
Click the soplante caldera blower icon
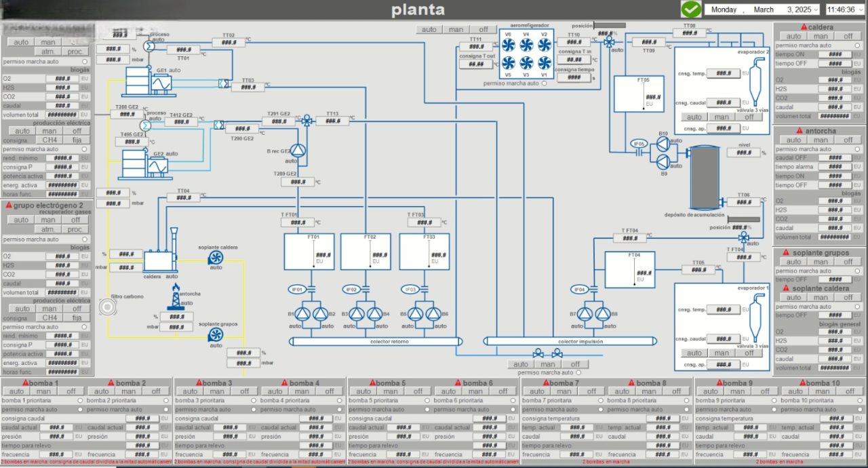216,257
